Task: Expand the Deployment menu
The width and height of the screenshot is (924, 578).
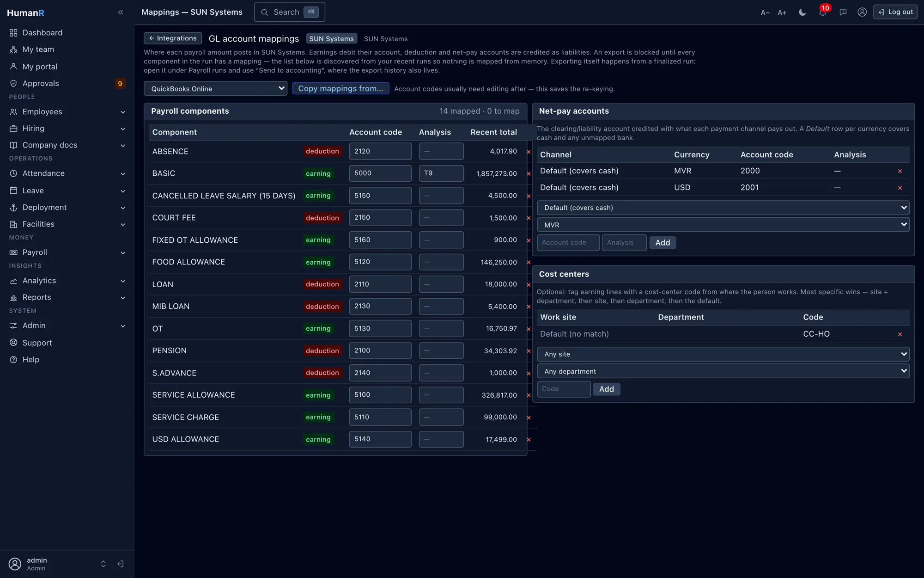Action: (x=67, y=208)
